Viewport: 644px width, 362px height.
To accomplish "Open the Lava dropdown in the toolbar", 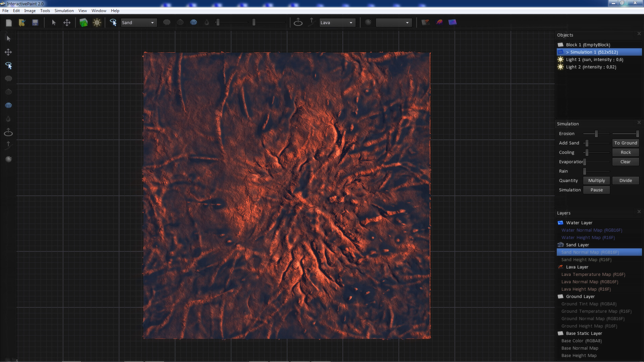I will click(x=337, y=22).
